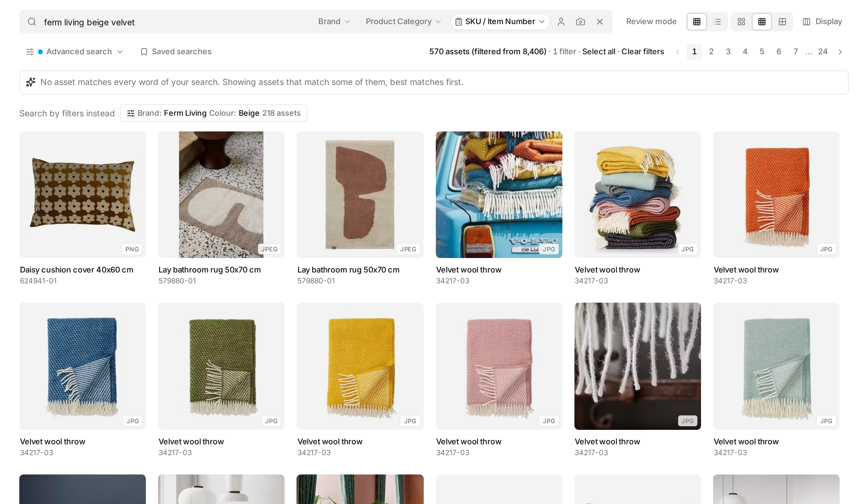Open the blue Velvet wool throw thumbnail
868x504 pixels.
click(x=83, y=366)
